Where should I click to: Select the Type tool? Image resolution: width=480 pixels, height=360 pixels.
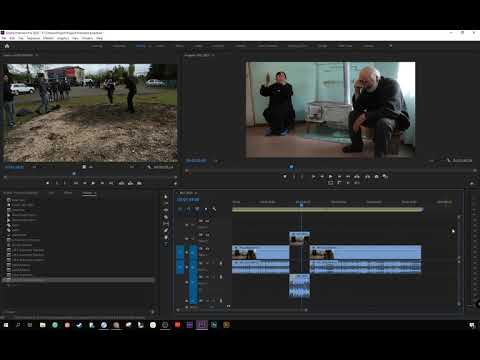[x=166, y=244]
